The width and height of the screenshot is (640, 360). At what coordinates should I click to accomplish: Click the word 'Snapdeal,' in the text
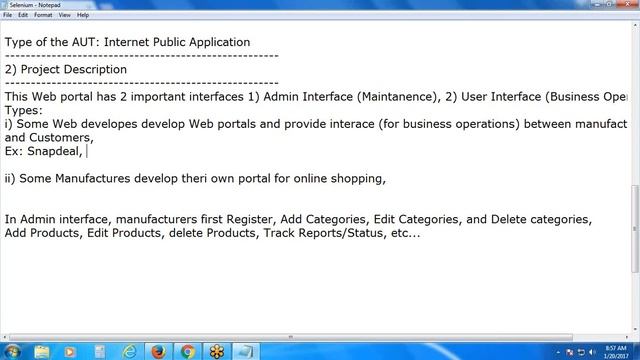(x=55, y=151)
